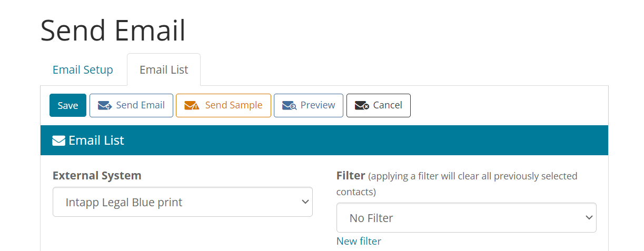This screenshot has height=251, width=644.
Task: Click the arrow of the Filter combo box
Action: tap(589, 218)
